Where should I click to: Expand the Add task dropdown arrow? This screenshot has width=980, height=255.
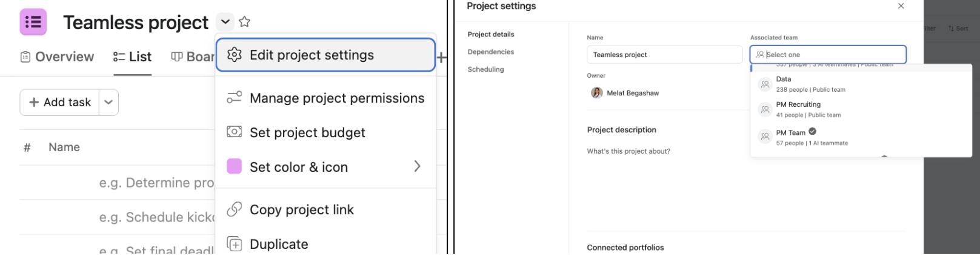108,102
